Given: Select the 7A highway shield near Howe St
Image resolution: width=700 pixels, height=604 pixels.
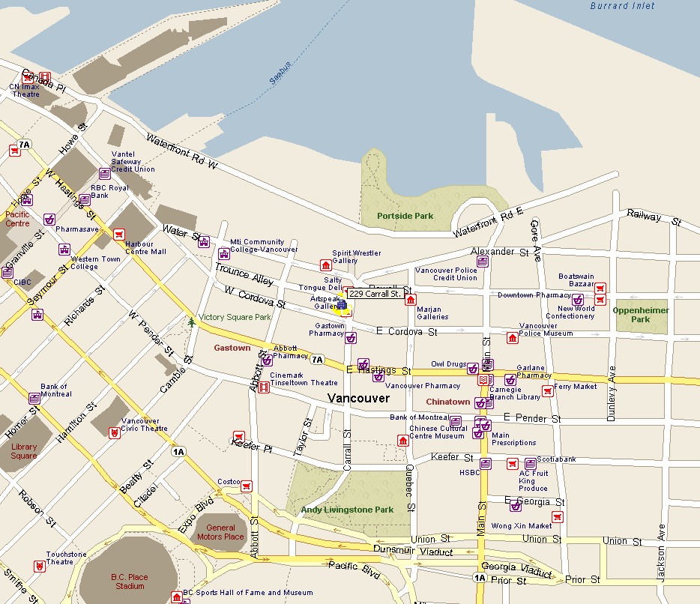Looking at the screenshot, I should (24, 144).
